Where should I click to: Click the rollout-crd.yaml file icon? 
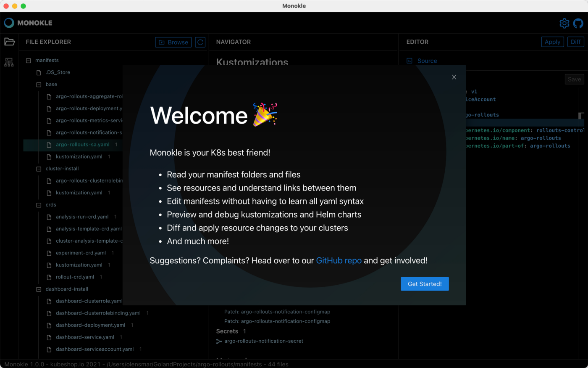click(x=49, y=277)
